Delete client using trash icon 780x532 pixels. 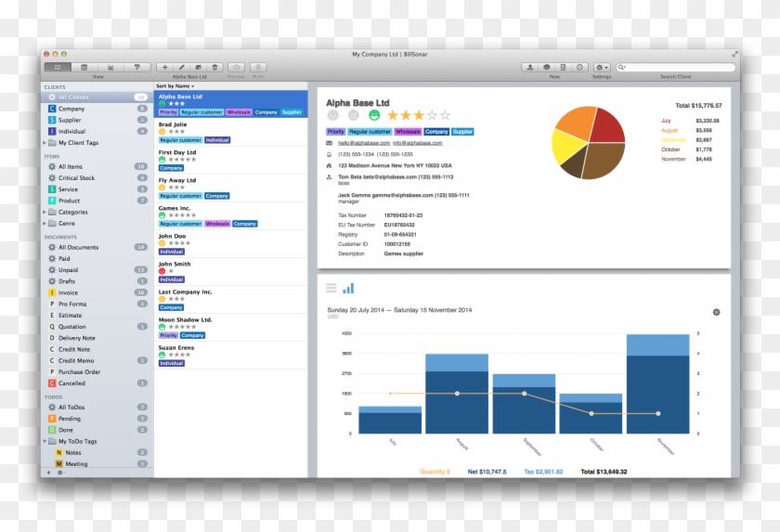(x=215, y=68)
